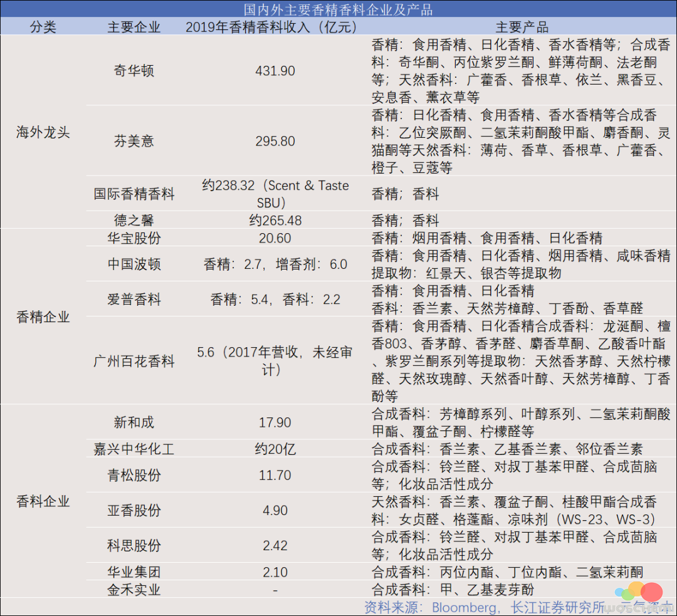Click revenue value 295.80

tap(275, 141)
